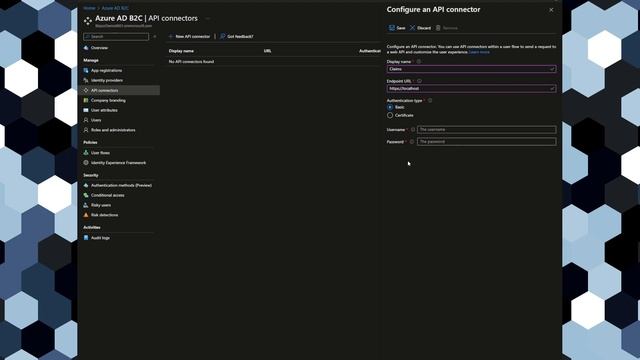The image size is (640, 360).
Task: Click the App registrations icon
Action: (x=86, y=70)
